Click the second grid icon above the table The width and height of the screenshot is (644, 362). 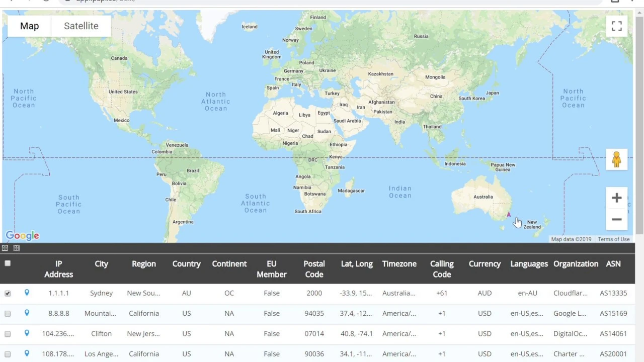16,248
